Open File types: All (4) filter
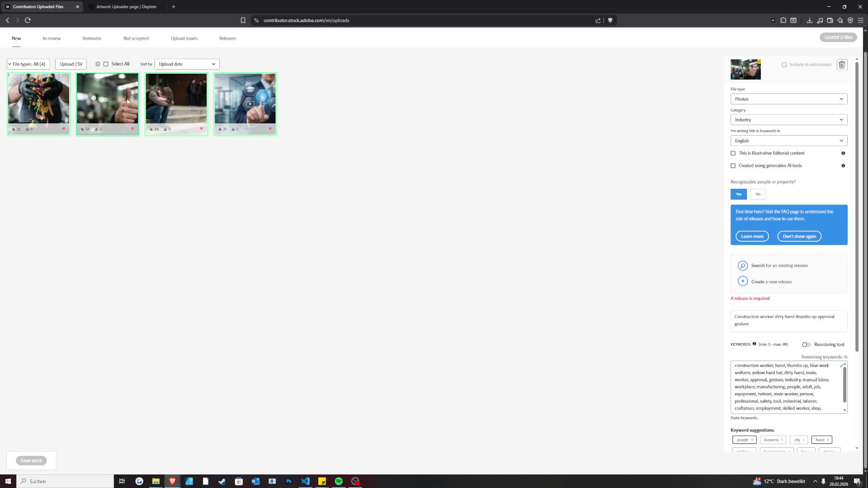Screen dimensions: 868x488 tap(28, 64)
